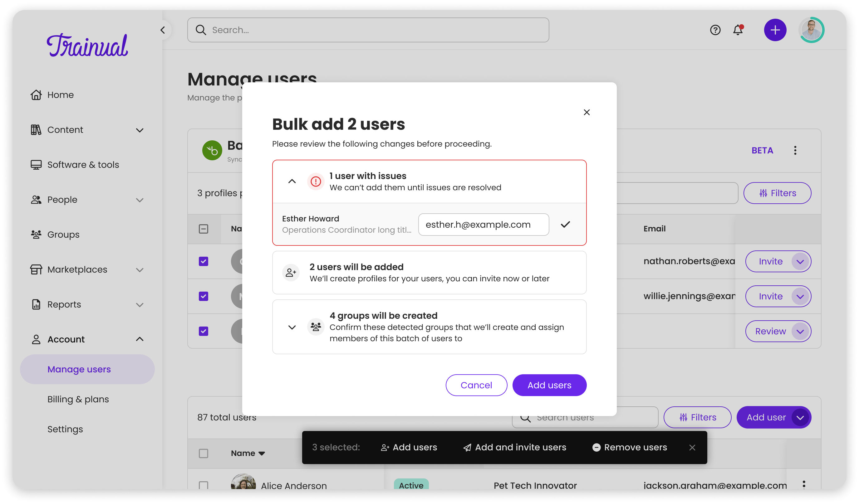Open Software & tools
The height and width of the screenshot is (504, 859).
click(x=83, y=165)
